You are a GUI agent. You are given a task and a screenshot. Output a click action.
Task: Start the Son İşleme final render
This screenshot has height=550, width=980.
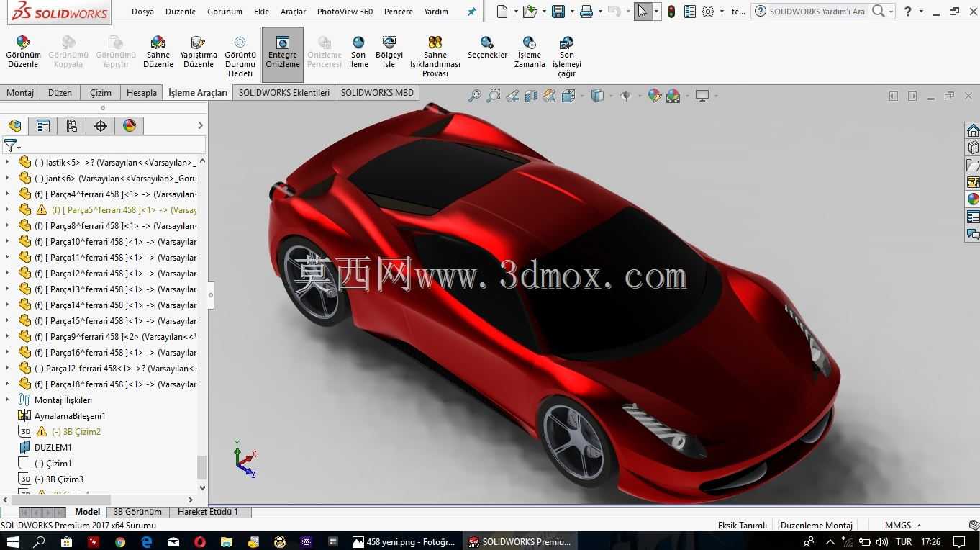(358, 52)
